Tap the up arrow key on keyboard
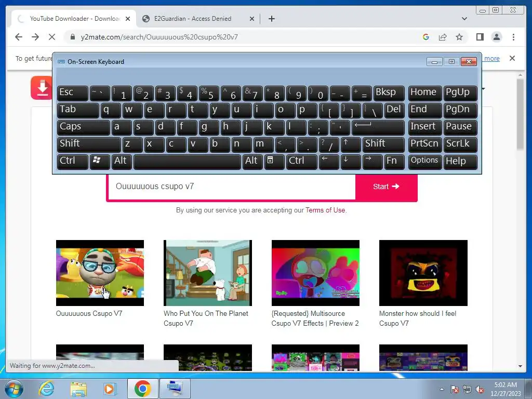 [x=351, y=144]
